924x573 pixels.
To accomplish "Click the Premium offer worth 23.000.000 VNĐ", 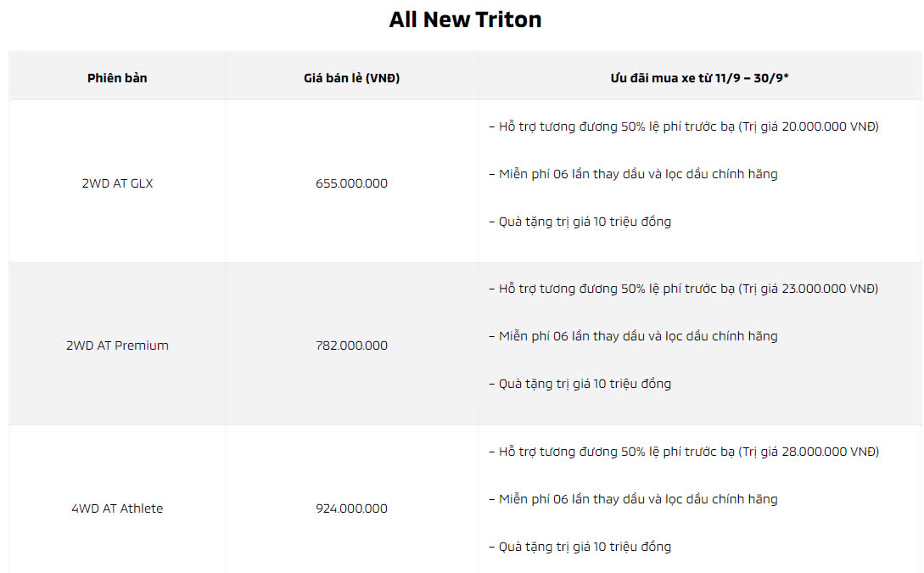I will point(684,289).
